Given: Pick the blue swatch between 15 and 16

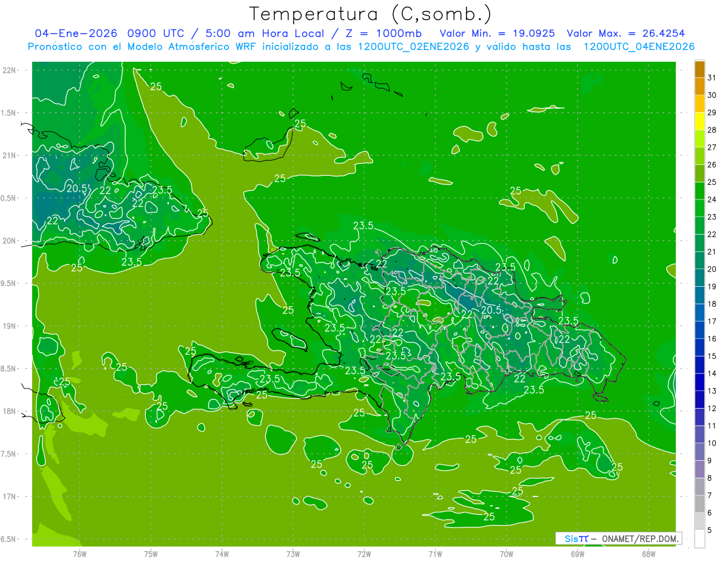Looking at the screenshot, I should [x=699, y=348].
